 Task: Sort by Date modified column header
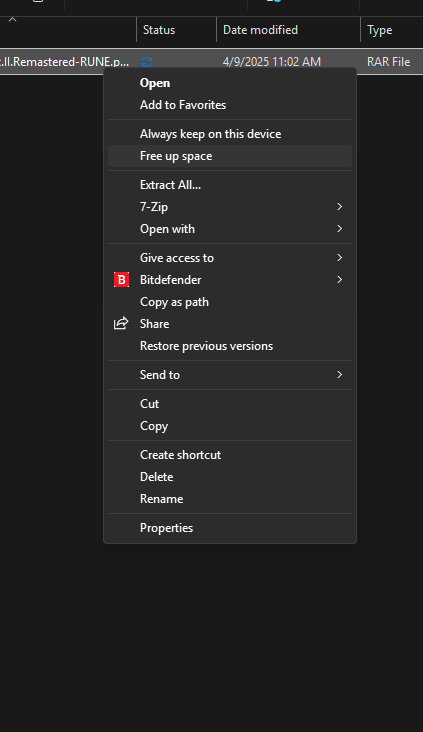(x=288, y=30)
